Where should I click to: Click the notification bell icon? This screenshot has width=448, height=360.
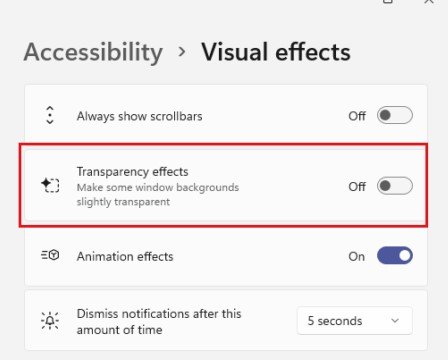50,320
